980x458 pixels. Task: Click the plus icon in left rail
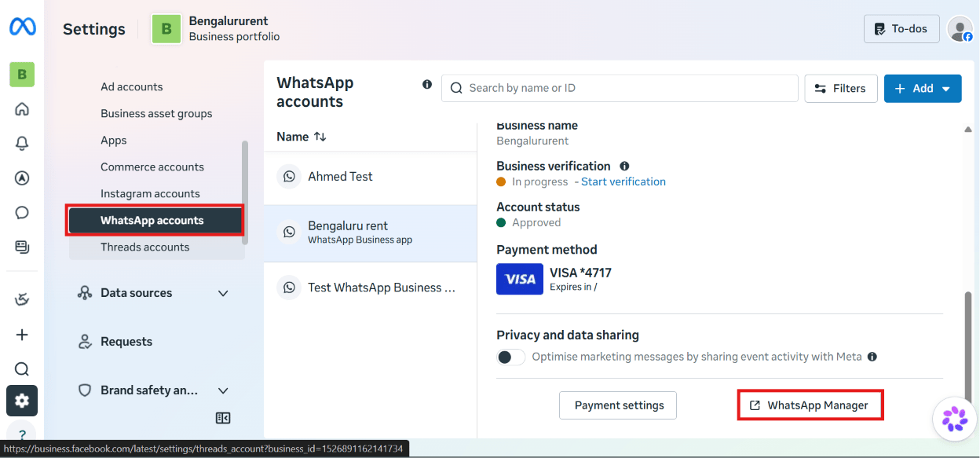click(x=22, y=335)
